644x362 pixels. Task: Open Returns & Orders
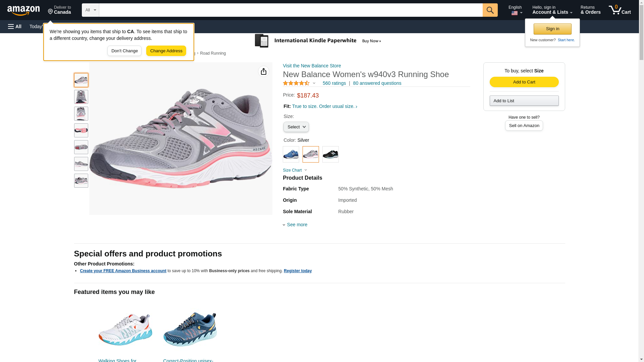[x=590, y=10]
